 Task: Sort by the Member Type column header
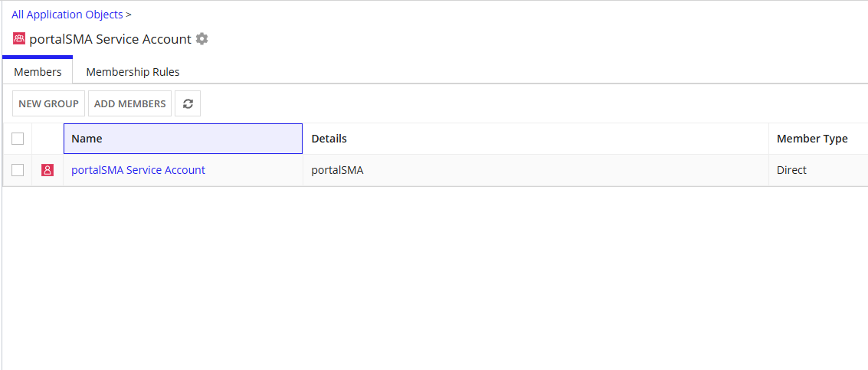pyautogui.click(x=818, y=139)
